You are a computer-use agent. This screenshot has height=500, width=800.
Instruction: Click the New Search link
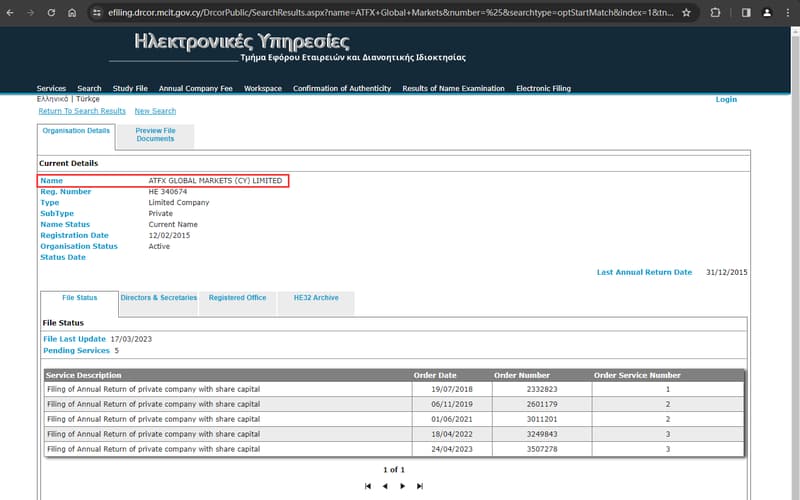coord(155,111)
